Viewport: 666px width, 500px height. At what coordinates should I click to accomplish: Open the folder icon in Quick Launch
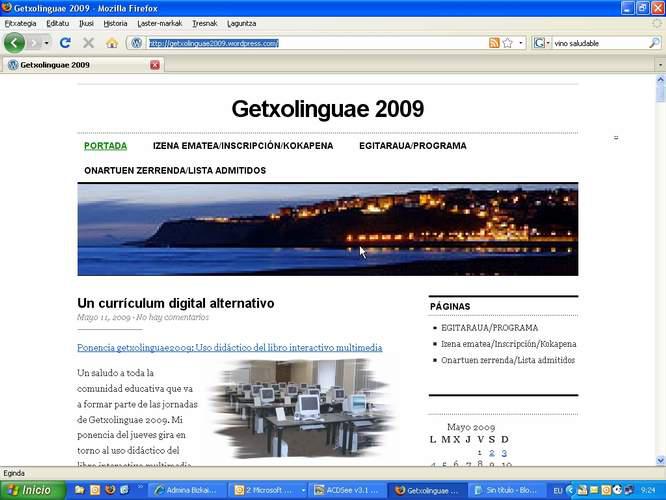coord(79,490)
